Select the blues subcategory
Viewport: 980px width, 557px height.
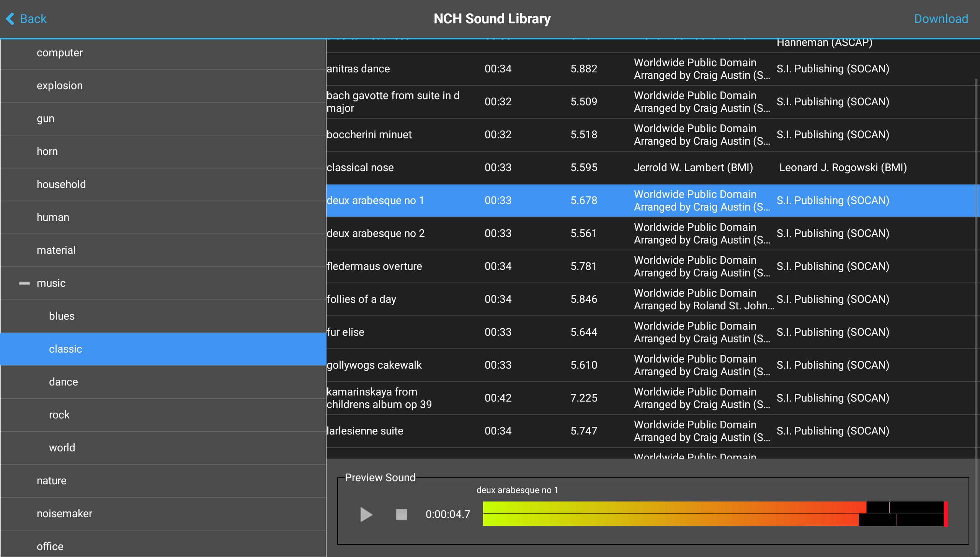163,316
